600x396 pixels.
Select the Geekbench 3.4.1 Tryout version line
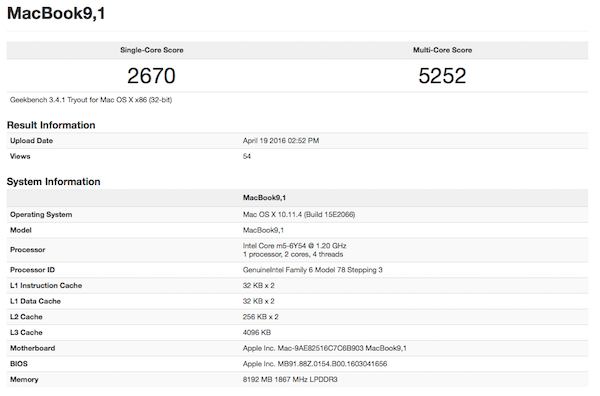91,100
